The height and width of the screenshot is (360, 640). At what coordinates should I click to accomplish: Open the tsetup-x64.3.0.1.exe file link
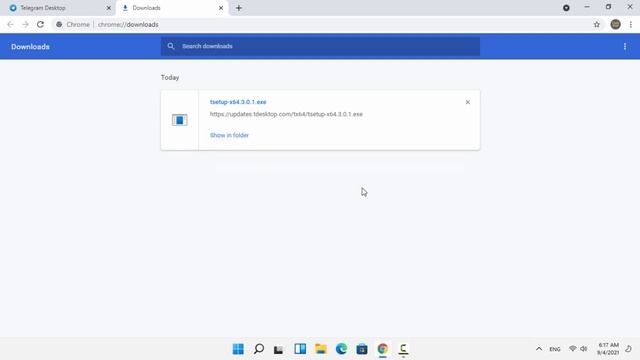(238, 102)
